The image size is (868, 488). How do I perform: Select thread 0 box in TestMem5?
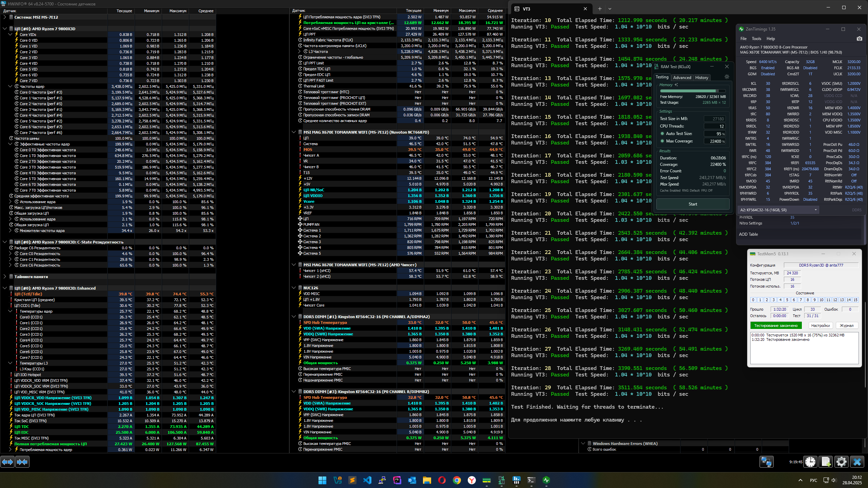[x=753, y=300]
